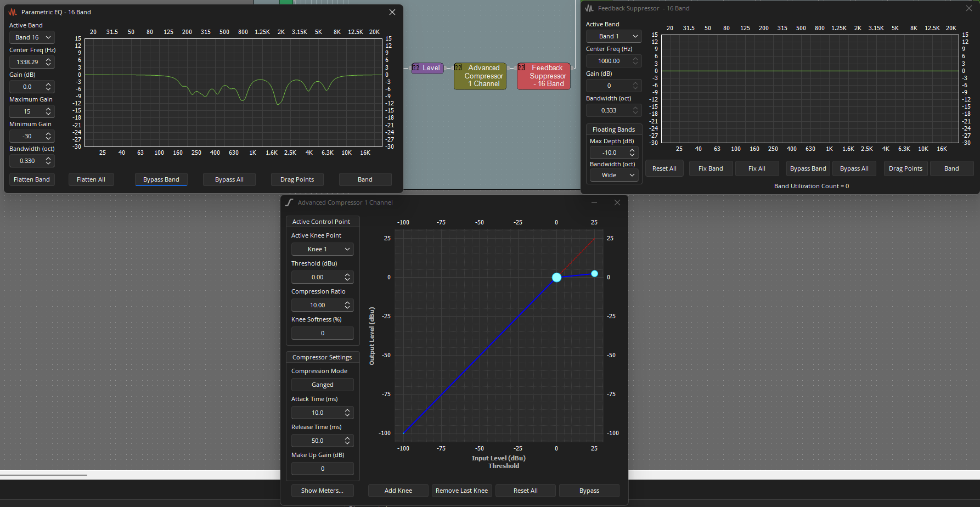Toggle Bypass in the Advanced Compressor window

click(589, 491)
